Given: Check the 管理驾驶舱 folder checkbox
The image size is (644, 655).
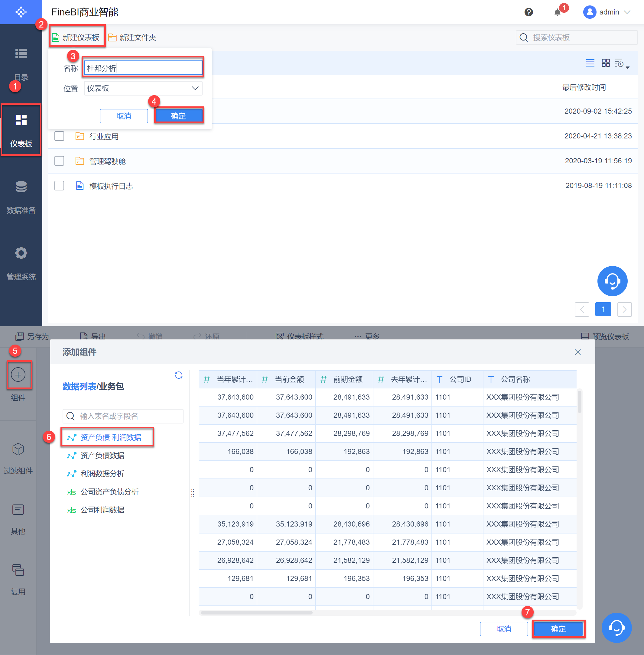Looking at the screenshot, I should [59, 161].
